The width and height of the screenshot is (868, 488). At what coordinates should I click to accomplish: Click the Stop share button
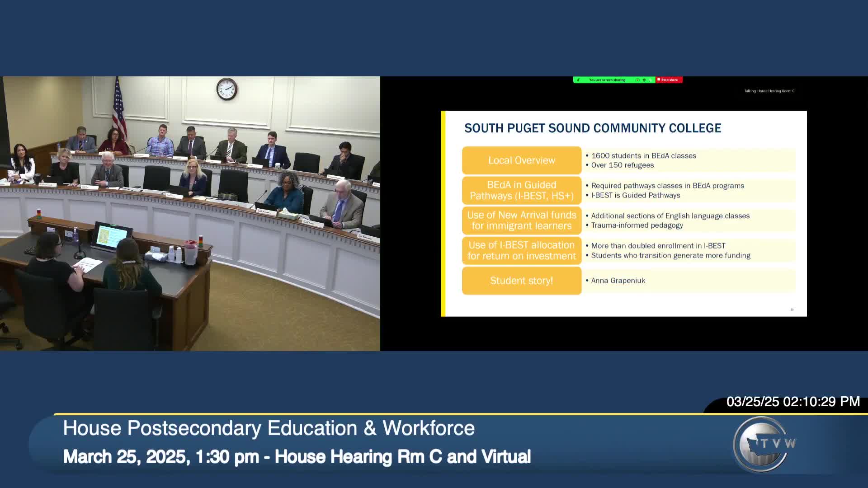669,80
